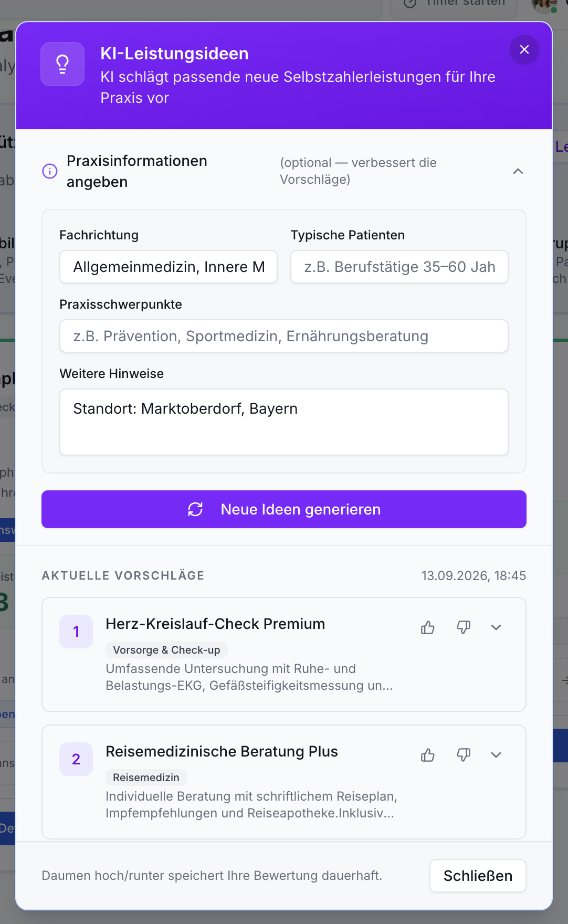Click the Schließen button
The image size is (568, 924).
pyautogui.click(x=478, y=876)
